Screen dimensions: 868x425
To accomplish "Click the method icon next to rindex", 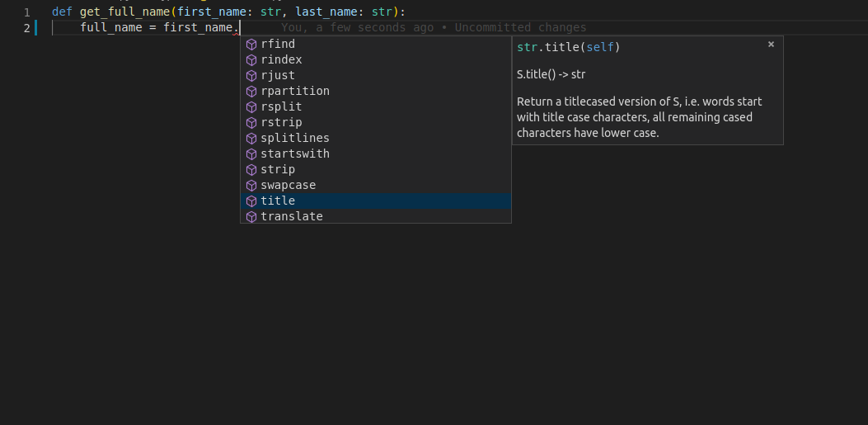I will click(251, 60).
